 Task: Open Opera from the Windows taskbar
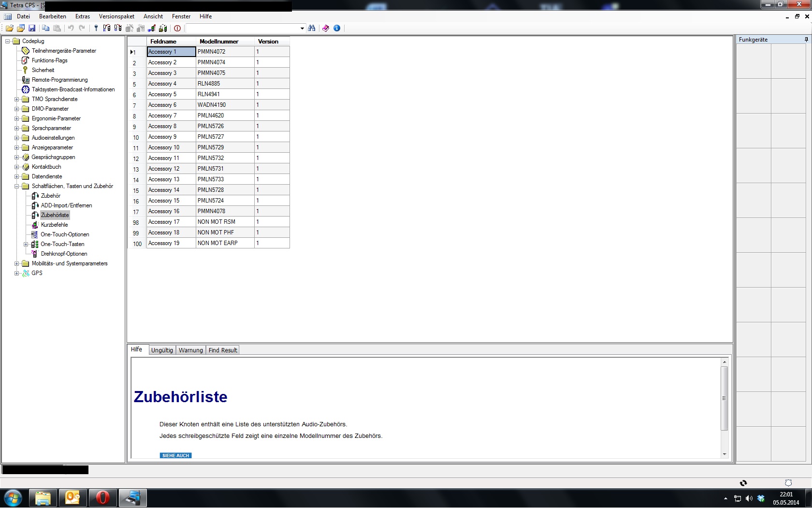click(x=102, y=497)
